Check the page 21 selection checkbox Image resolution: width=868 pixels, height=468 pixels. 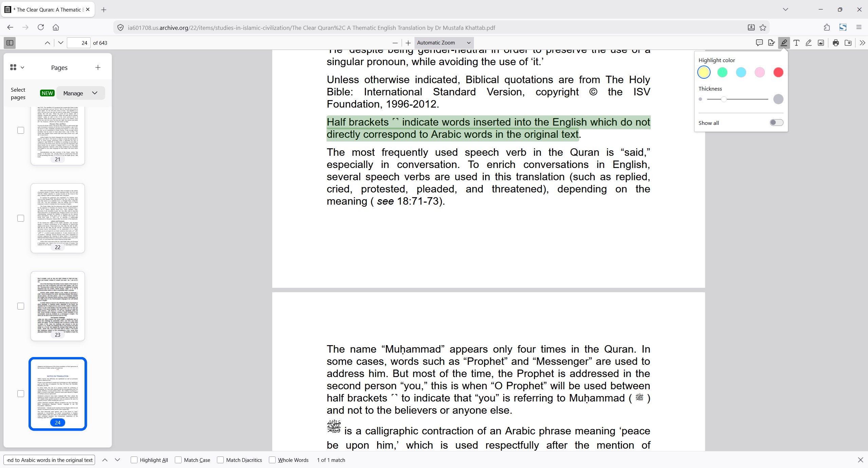click(21, 130)
